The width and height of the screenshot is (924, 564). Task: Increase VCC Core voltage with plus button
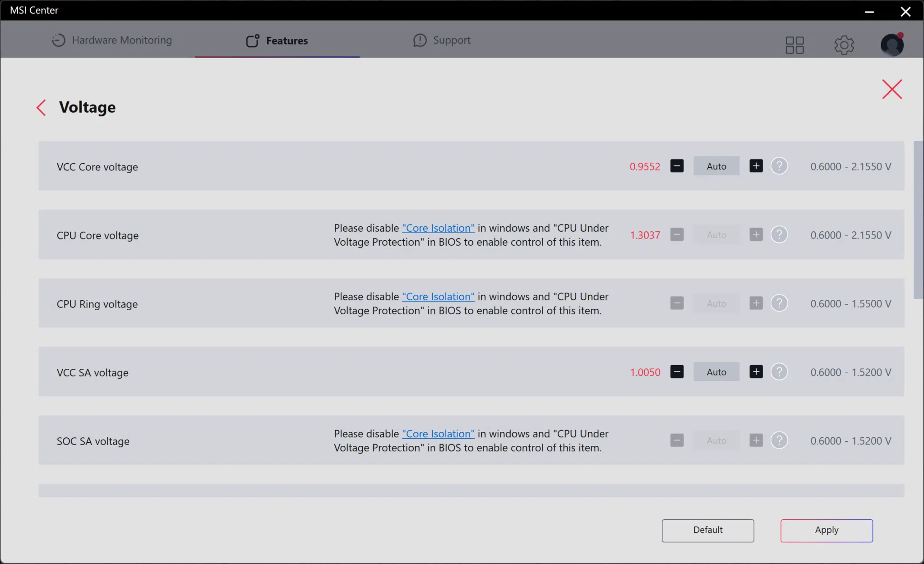pos(756,166)
